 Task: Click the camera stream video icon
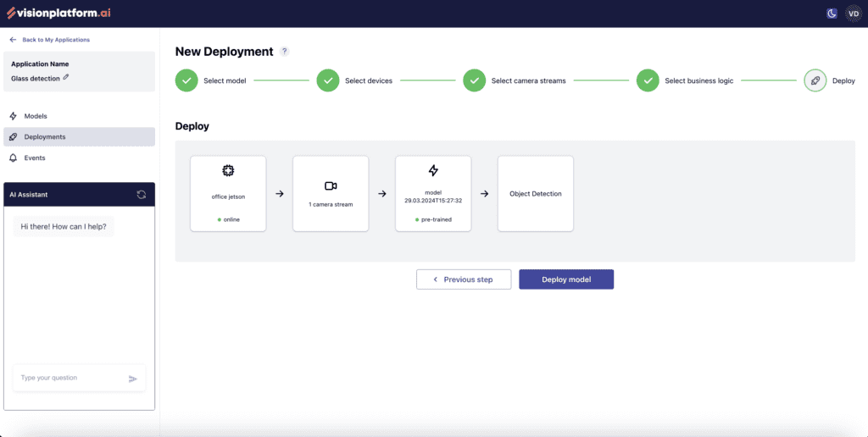(331, 185)
